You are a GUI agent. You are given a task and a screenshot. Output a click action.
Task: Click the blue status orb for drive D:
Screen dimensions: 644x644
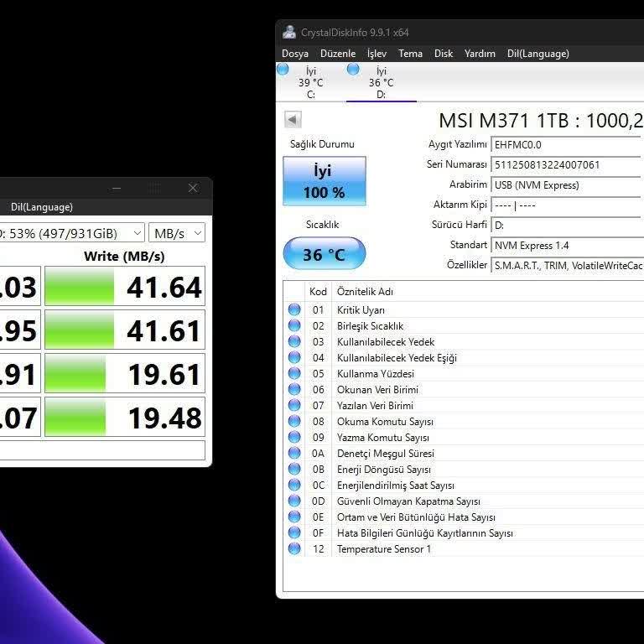click(353, 69)
